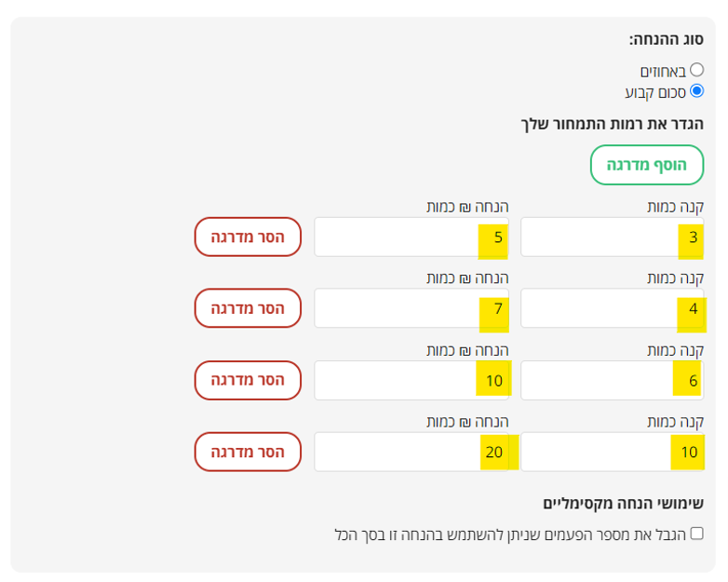Screen dimensions: 728x582
Task: Click the באחוזים label text
Action: point(663,72)
